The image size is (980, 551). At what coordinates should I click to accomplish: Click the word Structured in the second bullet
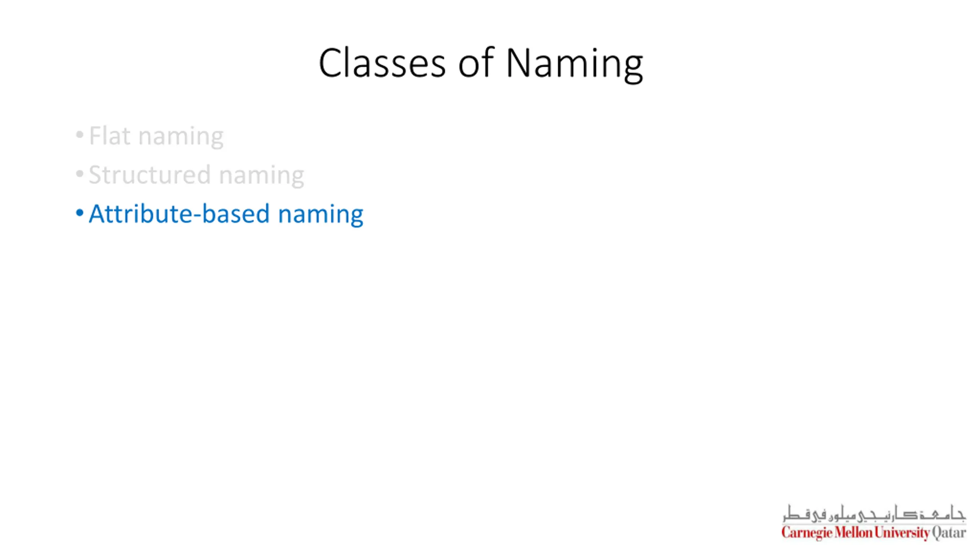150,175
